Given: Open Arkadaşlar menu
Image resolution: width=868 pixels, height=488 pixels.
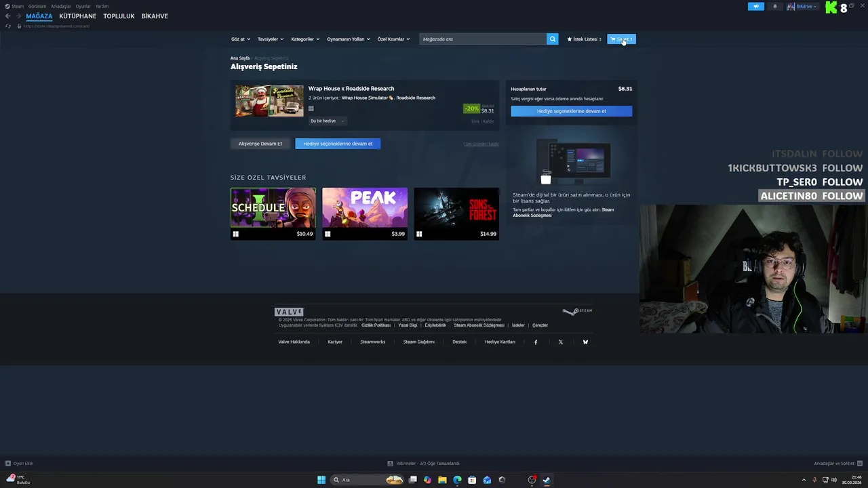Looking at the screenshot, I should (61, 6).
